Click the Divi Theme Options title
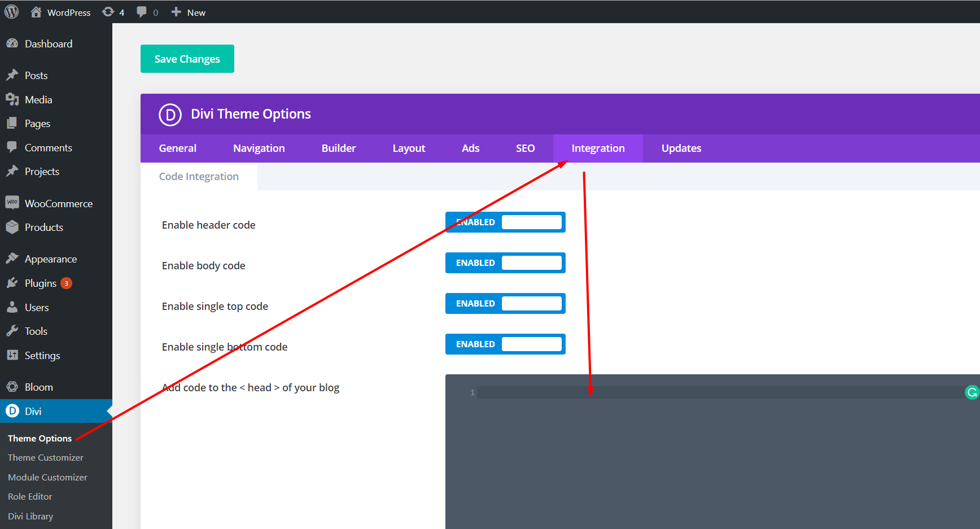Image resolution: width=980 pixels, height=529 pixels. (x=251, y=114)
